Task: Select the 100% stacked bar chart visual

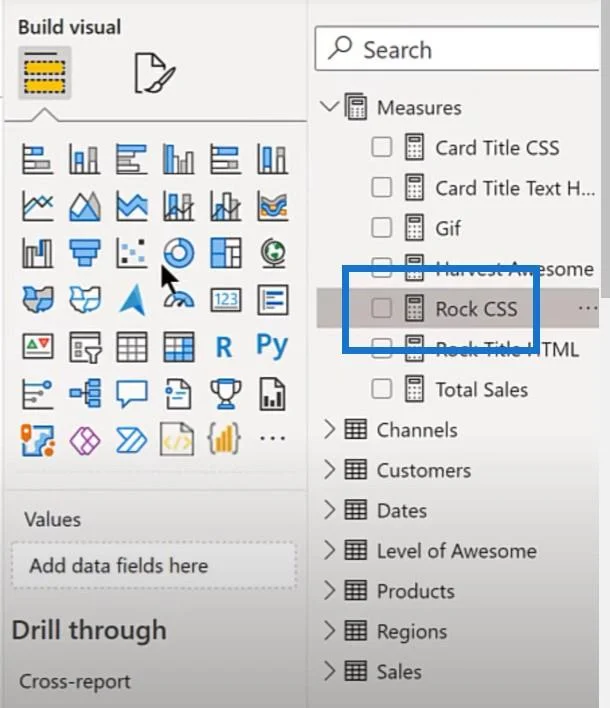Action: click(225, 159)
